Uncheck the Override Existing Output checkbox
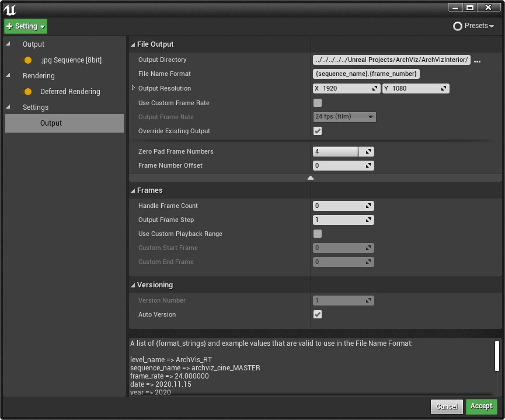This screenshot has height=420, width=505. pyautogui.click(x=318, y=131)
